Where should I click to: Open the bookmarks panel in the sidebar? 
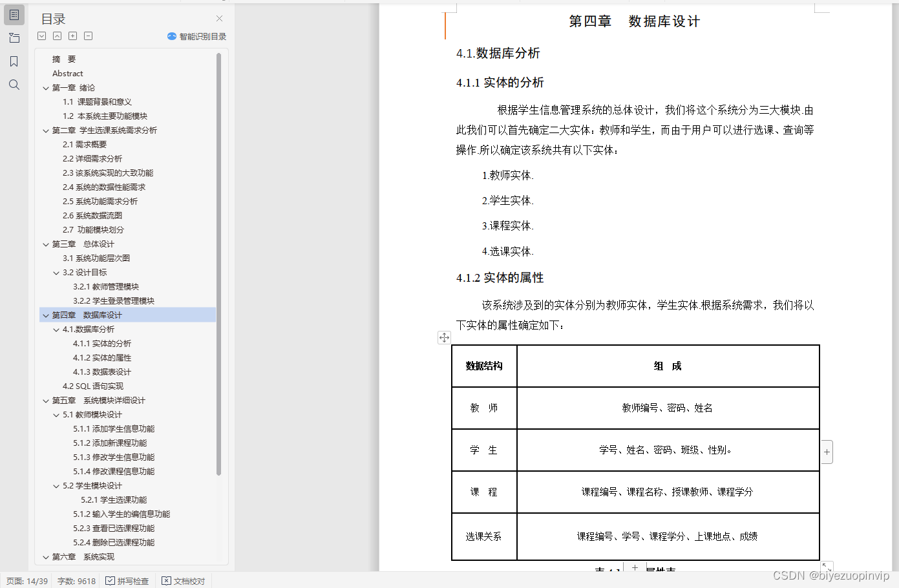pos(14,61)
